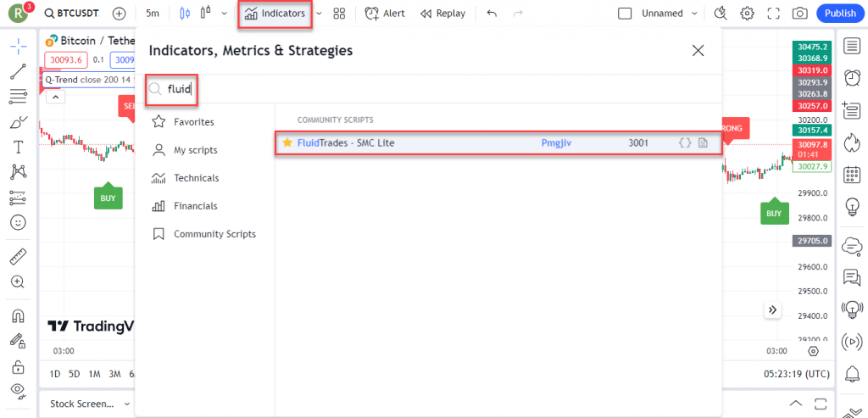Open the streams play icon

tap(851, 342)
